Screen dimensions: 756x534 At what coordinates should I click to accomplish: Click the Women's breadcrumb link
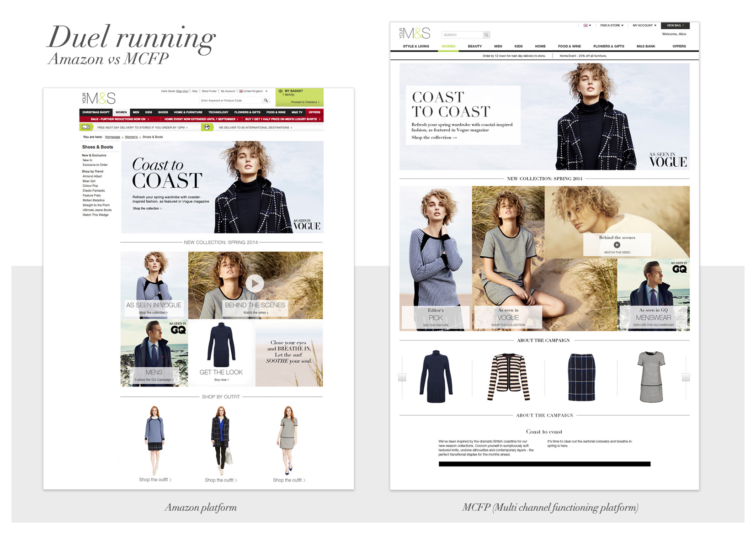[x=131, y=137]
